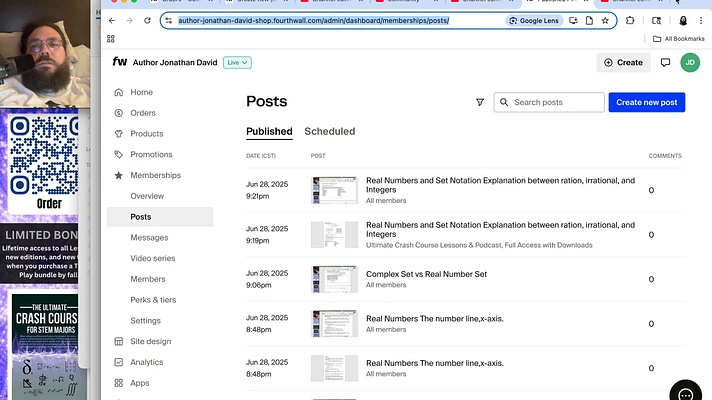Click the Create button in header
Screen dimensions: 712x400
(623, 63)
